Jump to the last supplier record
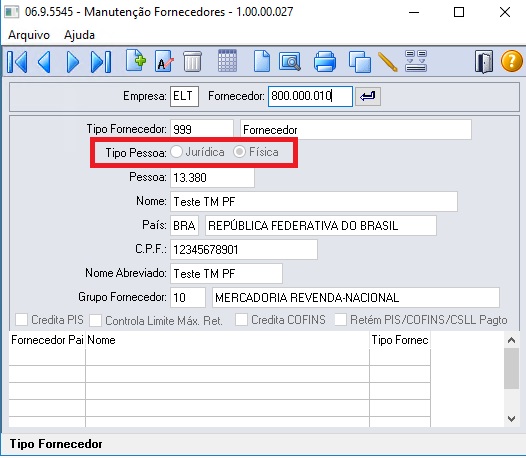 click(x=101, y=62)
